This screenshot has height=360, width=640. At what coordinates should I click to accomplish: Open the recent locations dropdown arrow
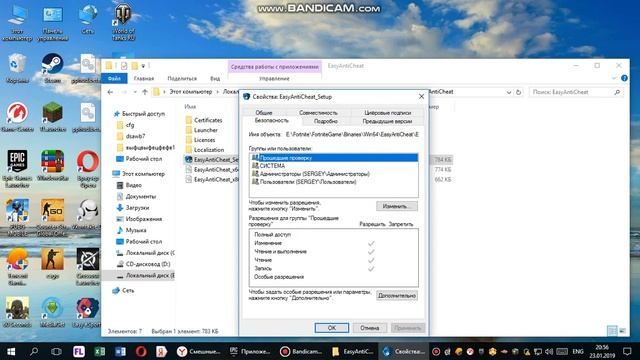pyautogui.click(x=135, y=92)
